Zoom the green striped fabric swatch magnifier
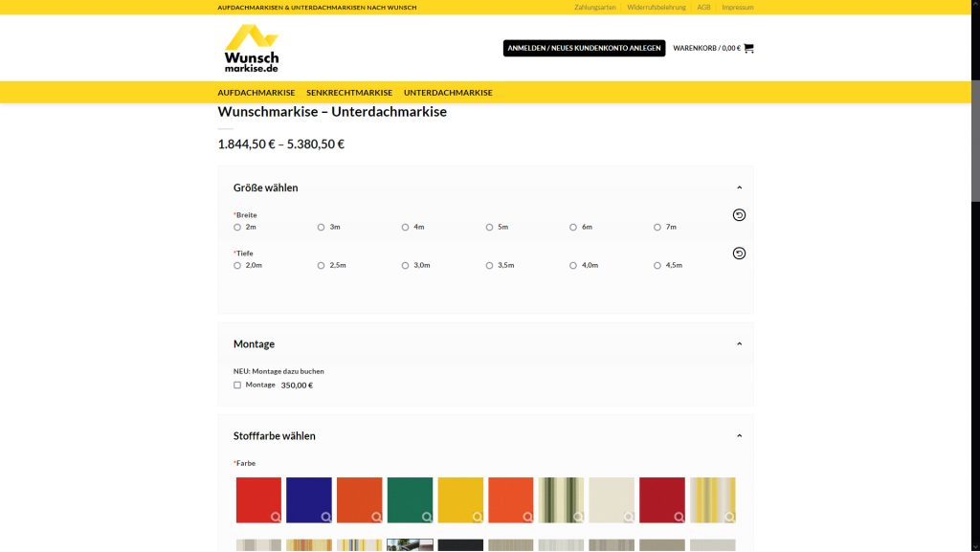980x552 pixels. [x=578, y=517]
